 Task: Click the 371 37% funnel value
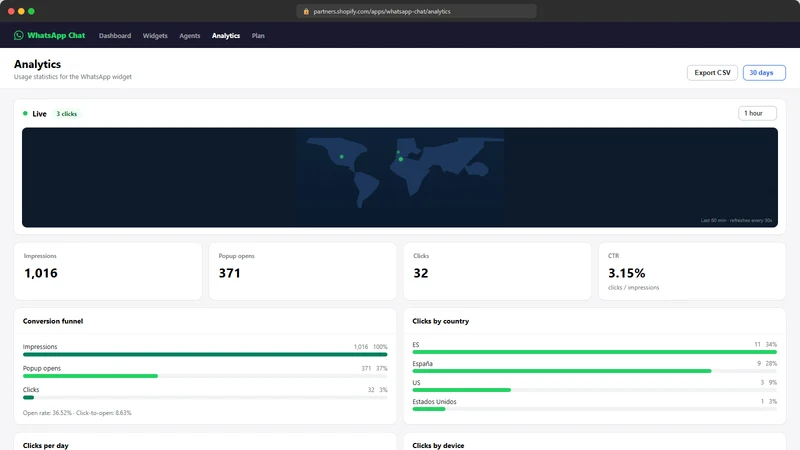[374, 368]
